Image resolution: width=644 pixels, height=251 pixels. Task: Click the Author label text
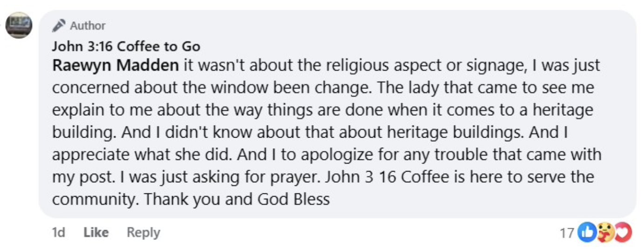coord(87,26)
